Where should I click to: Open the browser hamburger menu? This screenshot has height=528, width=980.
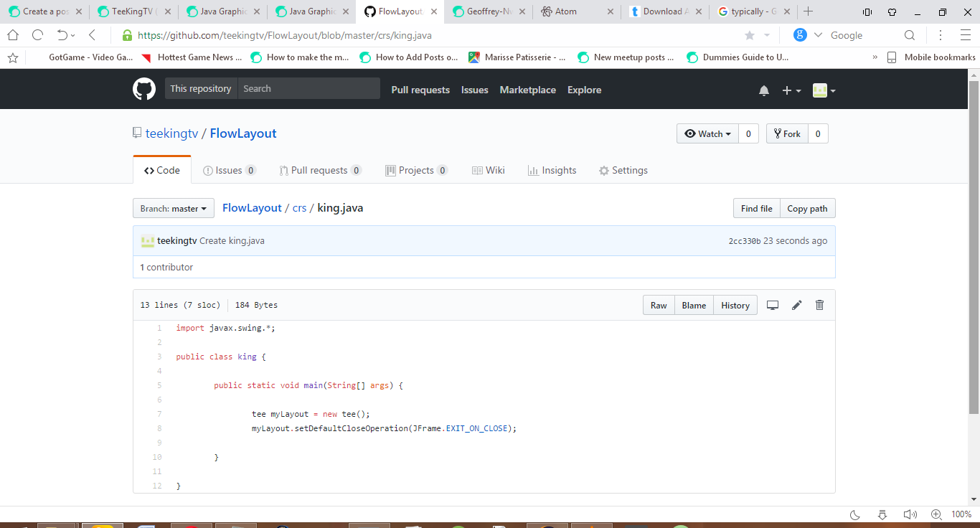pos(965,35)
